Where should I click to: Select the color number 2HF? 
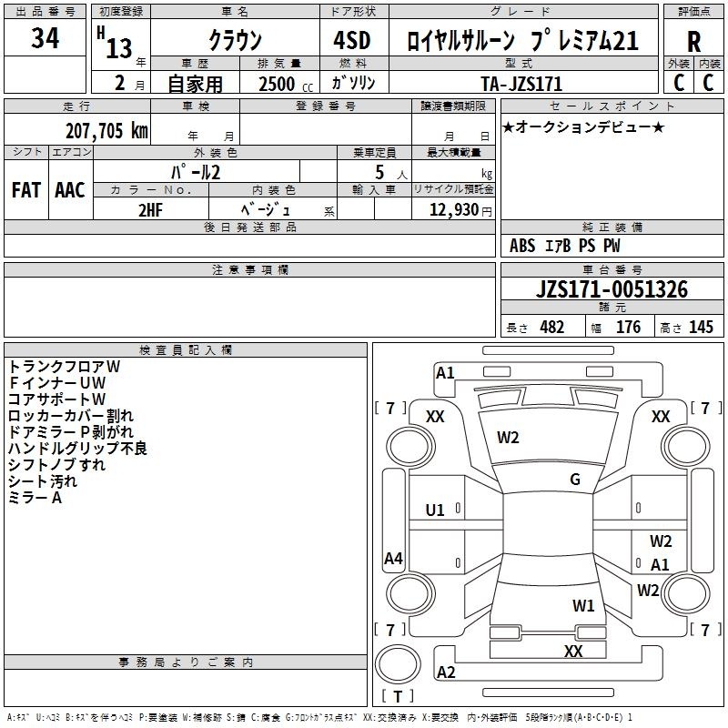[x=150, y=208]
